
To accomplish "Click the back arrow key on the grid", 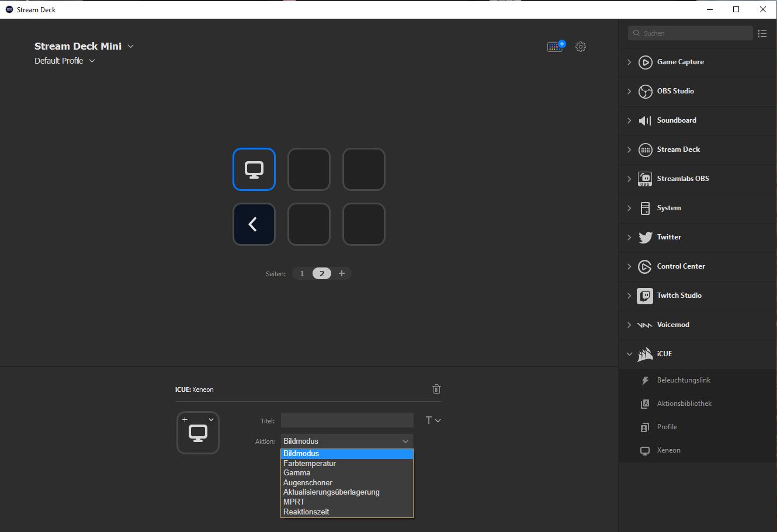I will pyautogui.click(x=254, y=224).
